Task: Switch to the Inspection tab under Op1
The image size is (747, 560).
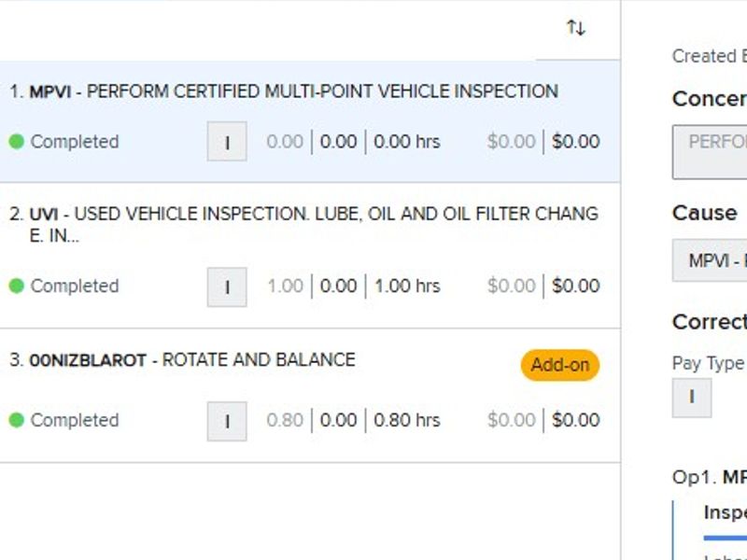Action: click(x=725, y=513)
